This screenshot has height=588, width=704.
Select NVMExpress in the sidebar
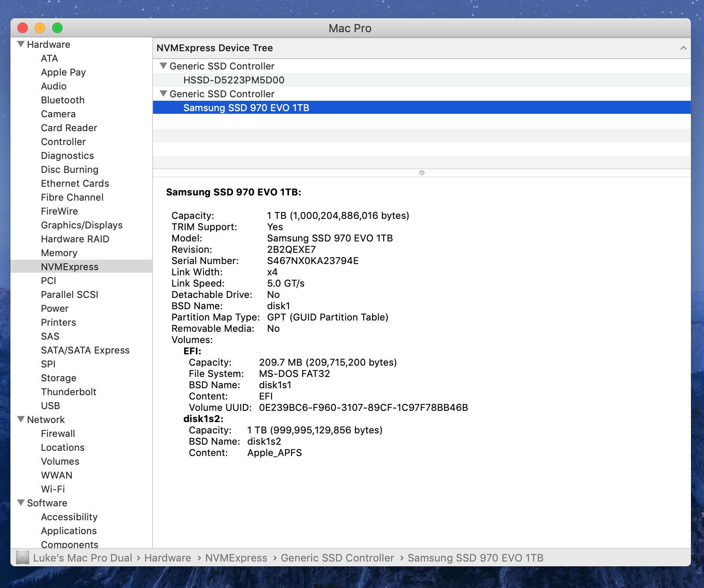pyautogui.click(x=81, y=267)
